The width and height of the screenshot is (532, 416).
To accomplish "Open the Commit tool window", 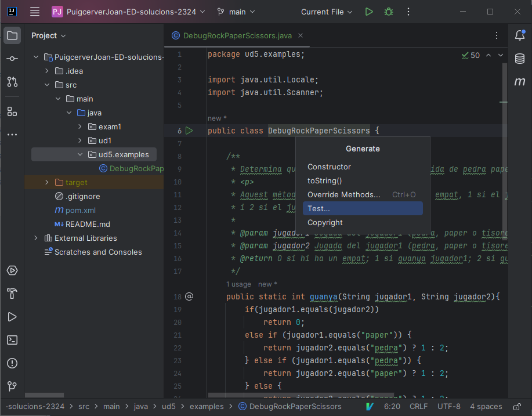I will [12, 59].
